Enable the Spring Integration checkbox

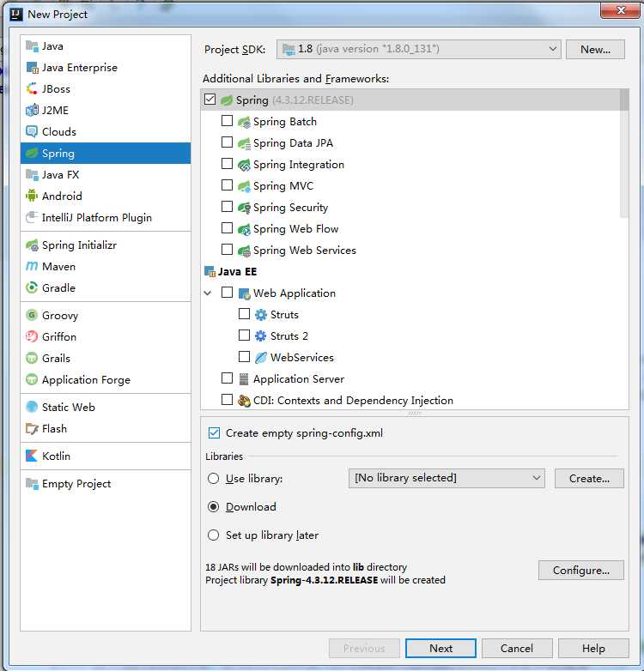point(227,164)
